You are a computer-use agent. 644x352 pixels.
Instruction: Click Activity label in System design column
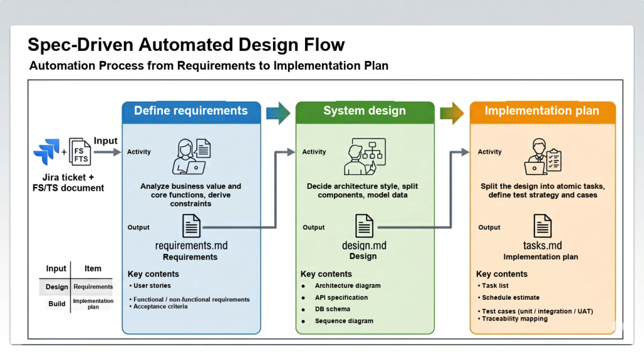pyautogui.click(x=314, y=152)
